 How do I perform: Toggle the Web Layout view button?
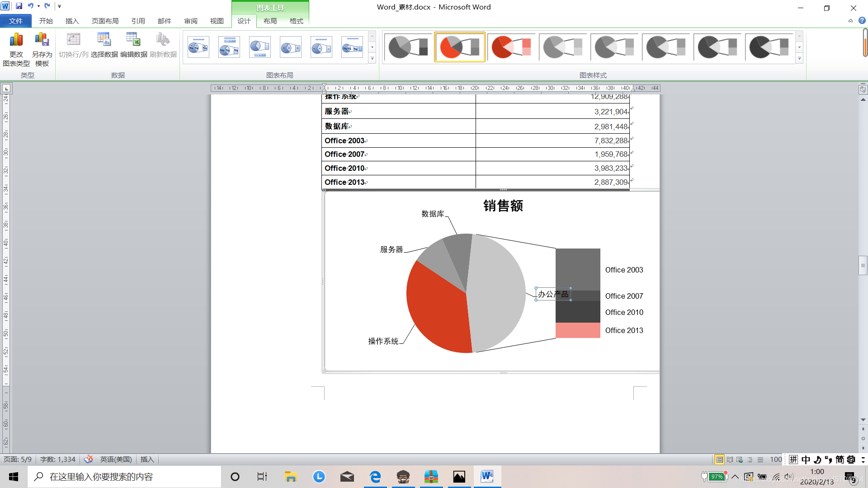tap(740, 460)
